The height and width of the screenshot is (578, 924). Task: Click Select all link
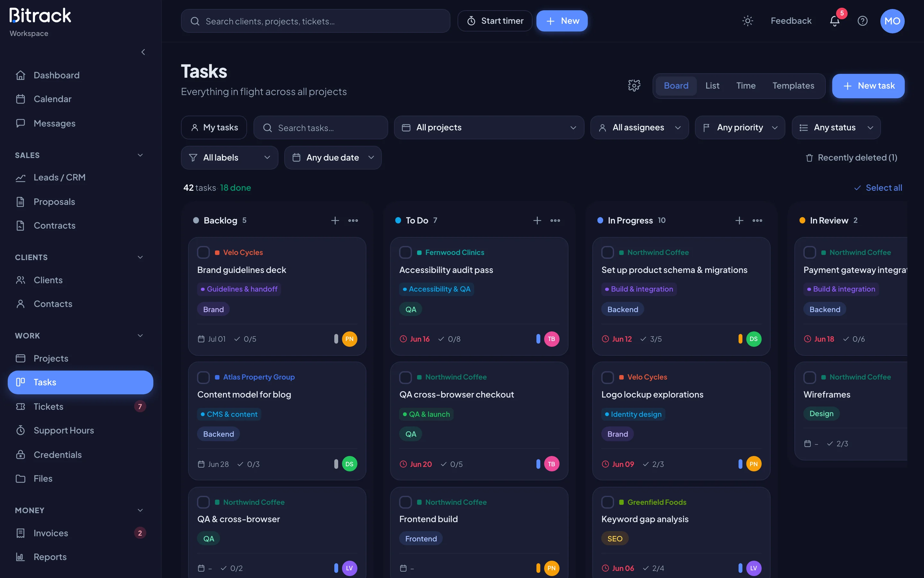click(x=878, y=188)
